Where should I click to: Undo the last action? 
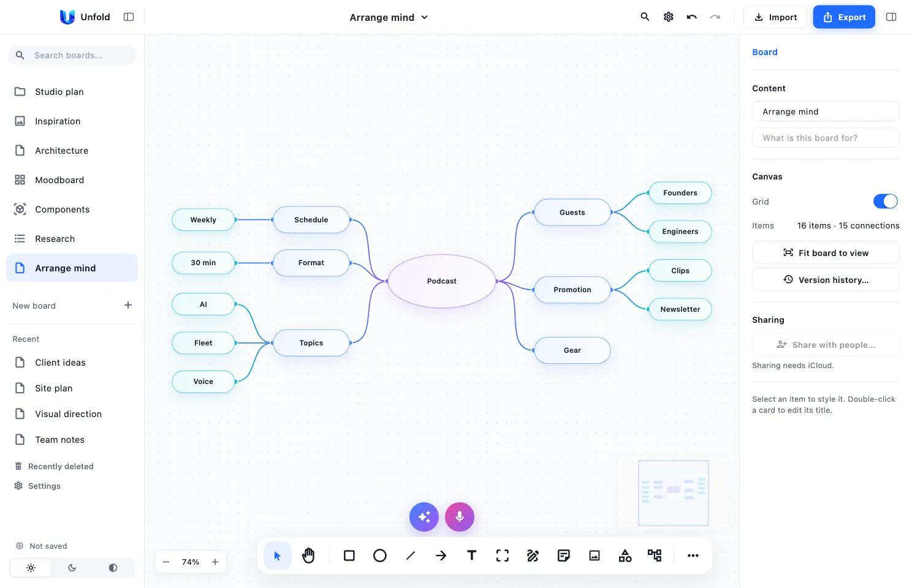692,17
